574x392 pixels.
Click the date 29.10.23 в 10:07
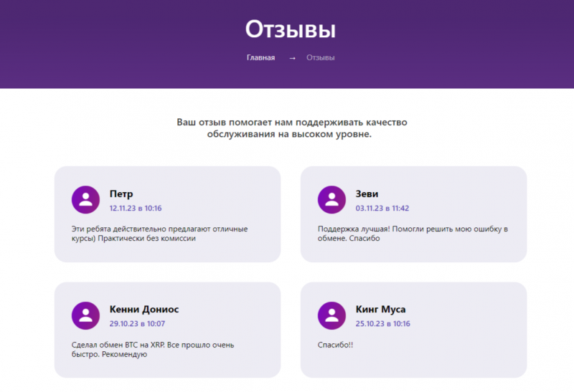(137, 324)
